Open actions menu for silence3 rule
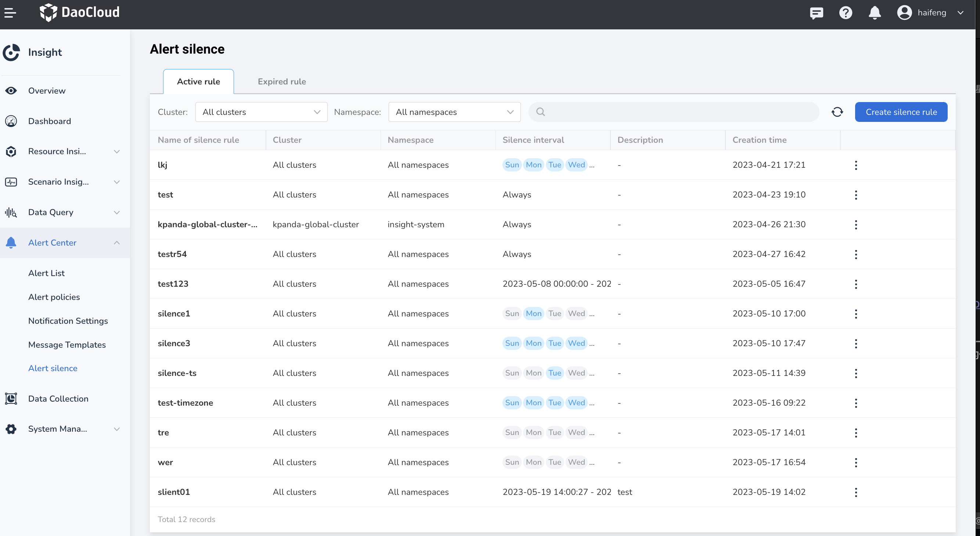The width and height of the screenshot is (980, 536). pos(855,343)
